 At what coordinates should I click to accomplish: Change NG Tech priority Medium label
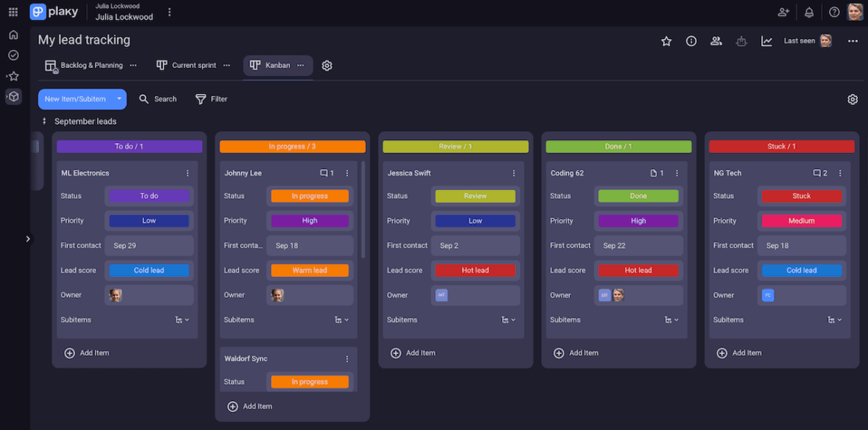pyautogui.click(x=802, y=220)
